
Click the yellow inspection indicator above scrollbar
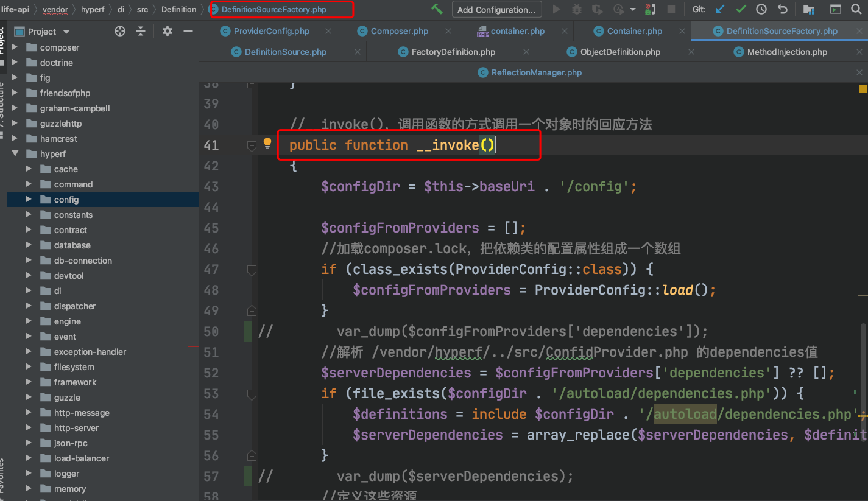point(863,88)
